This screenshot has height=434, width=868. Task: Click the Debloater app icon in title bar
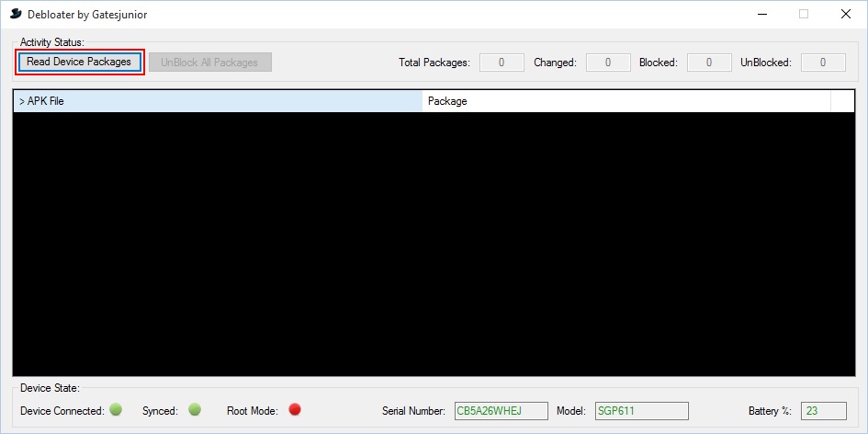(x=16, y=15)
